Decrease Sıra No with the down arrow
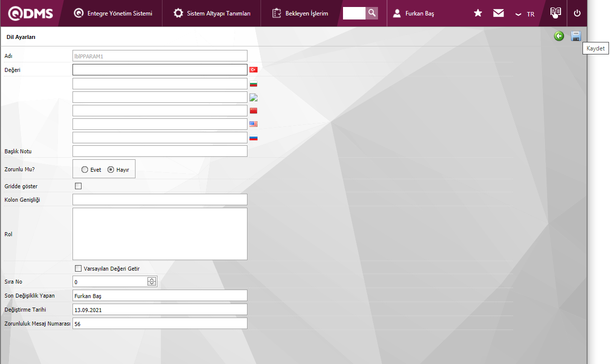This screenshot has width=610, height=364. 152,284
